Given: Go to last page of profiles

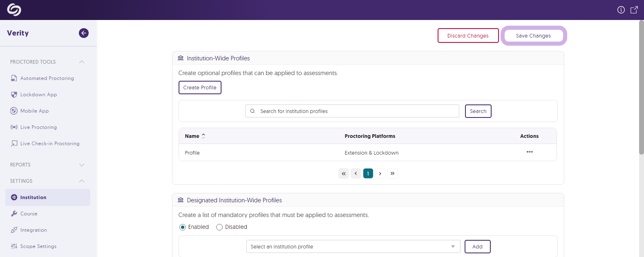Looking at the screenshot, I should point(392,173).
